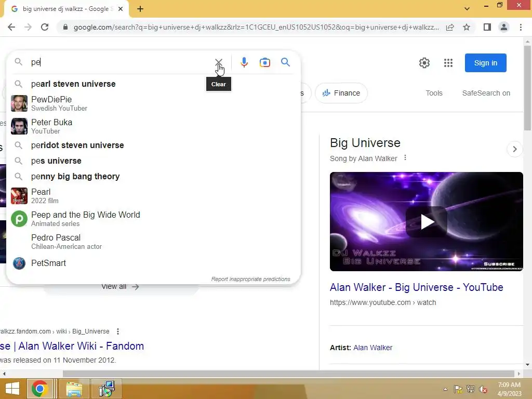This screenshot has width=532, height=399.
Task: Click Report inappropriate predictions link
Action: 251,279
